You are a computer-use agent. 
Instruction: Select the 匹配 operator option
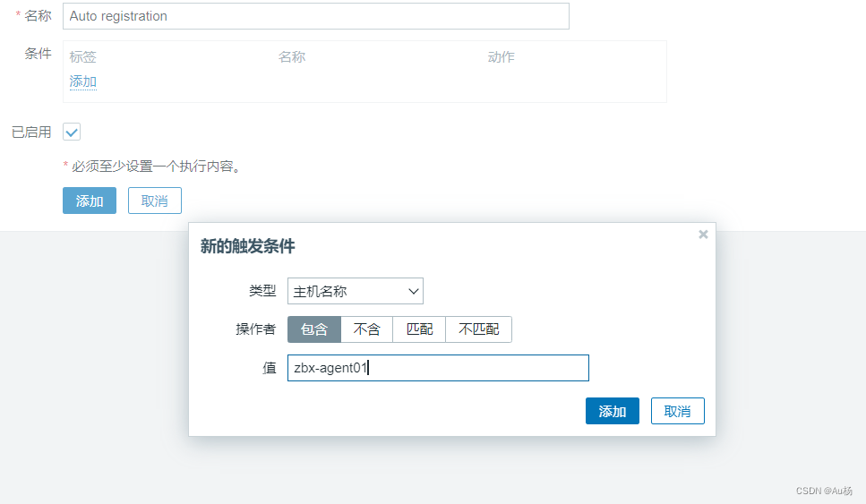tap(419, 329)
